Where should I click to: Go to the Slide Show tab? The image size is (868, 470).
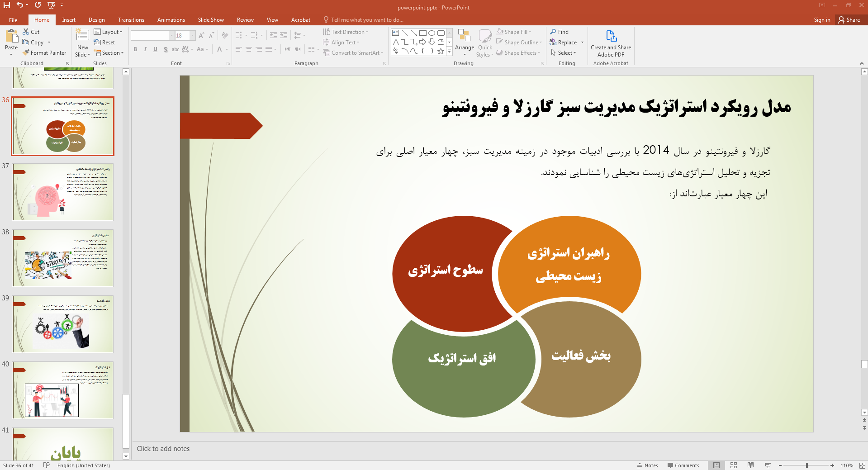coord(211,20)
